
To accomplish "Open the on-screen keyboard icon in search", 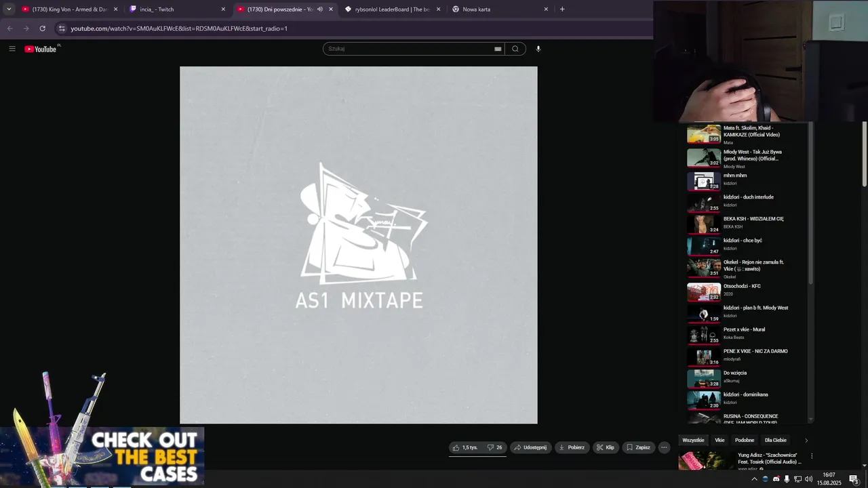I will tap(498, 49).
